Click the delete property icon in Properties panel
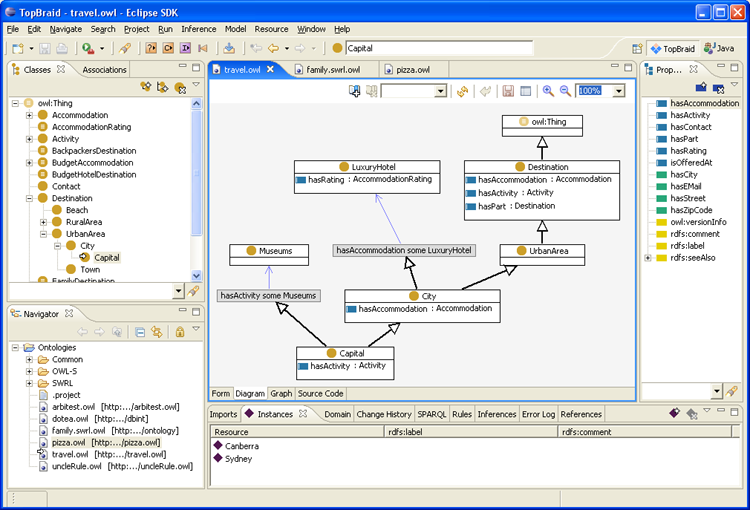This screenshot has width=750, height=510. (x=718, y=88)
